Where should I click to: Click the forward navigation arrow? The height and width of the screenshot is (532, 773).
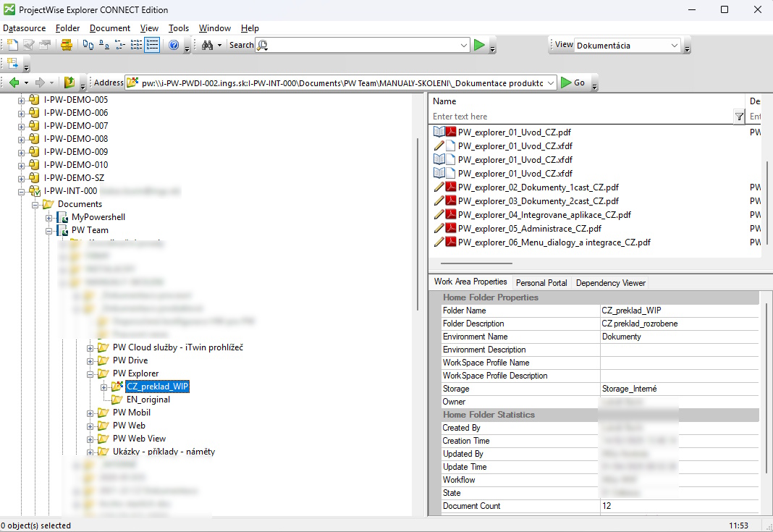[x=38, y=82]
